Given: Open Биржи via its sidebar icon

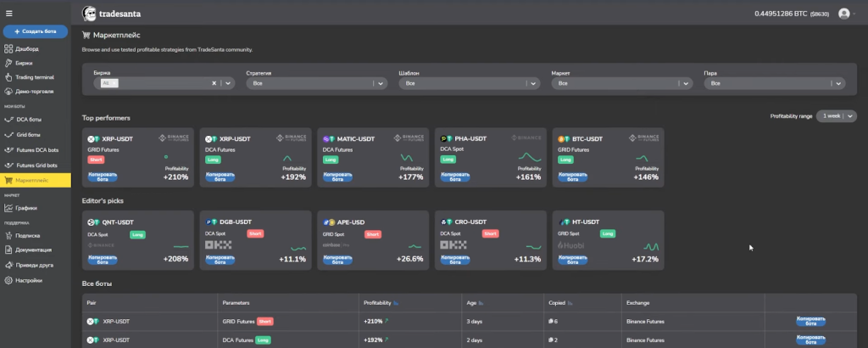Looking at the screenshot, I should (x=8, y=63).
